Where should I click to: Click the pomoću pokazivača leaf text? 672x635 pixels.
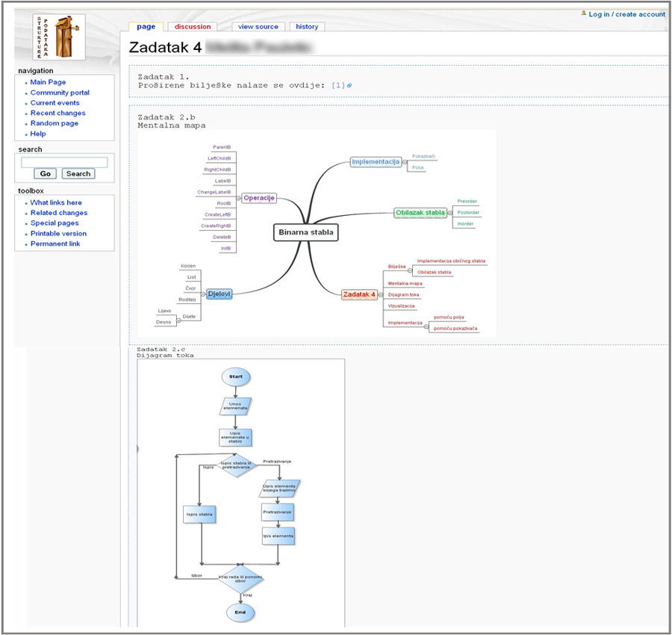tap(455, 329)
